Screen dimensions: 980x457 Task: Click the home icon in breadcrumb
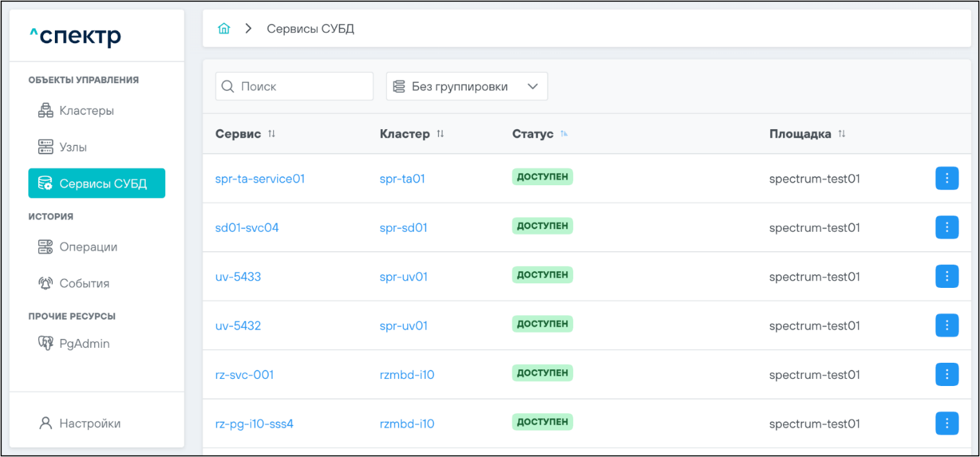point(224,29)
